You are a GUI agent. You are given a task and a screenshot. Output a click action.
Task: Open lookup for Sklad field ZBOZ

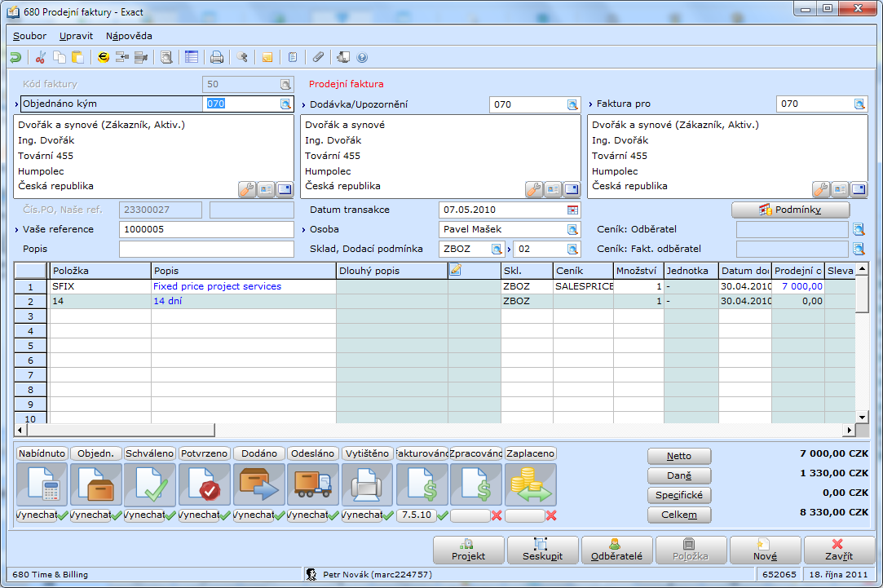tap(496, 249)
